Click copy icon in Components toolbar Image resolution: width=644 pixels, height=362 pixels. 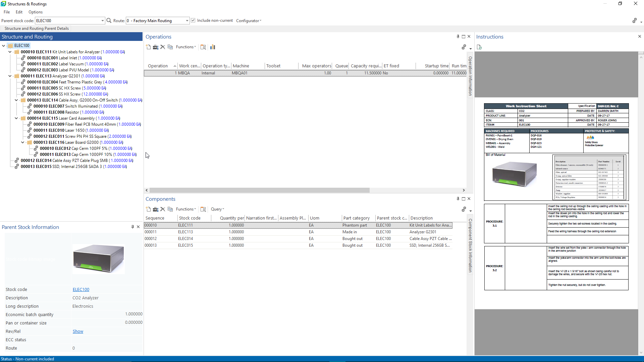(x=170, y=209)
